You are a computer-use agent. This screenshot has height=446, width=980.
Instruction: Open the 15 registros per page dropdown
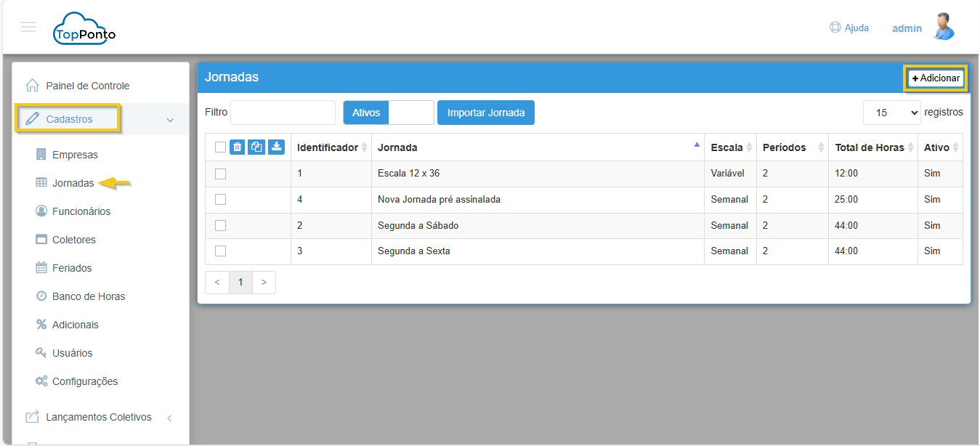[892, 113]
